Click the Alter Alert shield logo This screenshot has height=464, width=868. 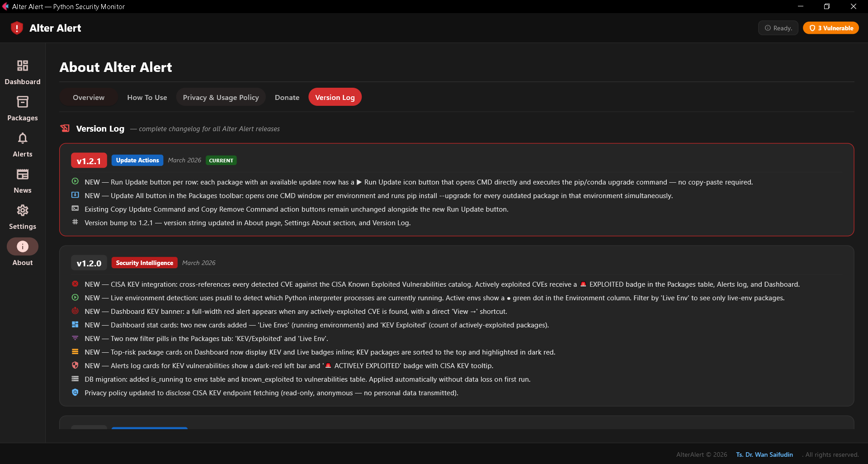click(x=17, y=28)
